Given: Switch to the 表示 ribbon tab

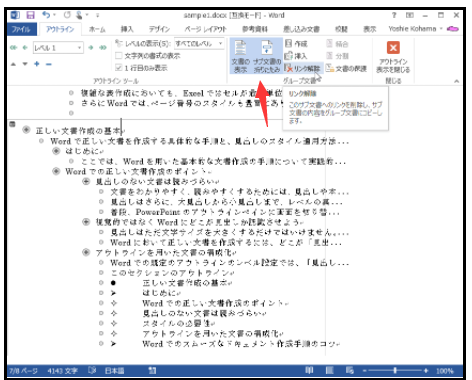Looking at the screenshot, I should click(369, 29).
